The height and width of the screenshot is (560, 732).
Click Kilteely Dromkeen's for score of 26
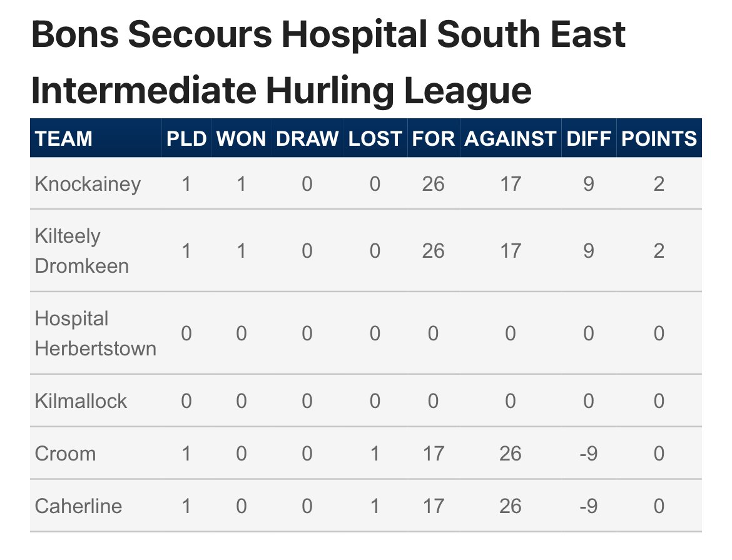point(433,251)
